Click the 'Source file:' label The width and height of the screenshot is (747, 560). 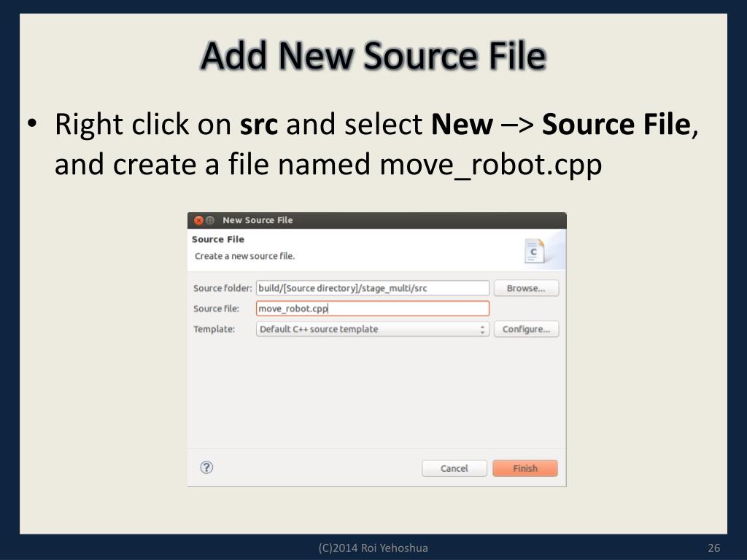tap(216, 308)
